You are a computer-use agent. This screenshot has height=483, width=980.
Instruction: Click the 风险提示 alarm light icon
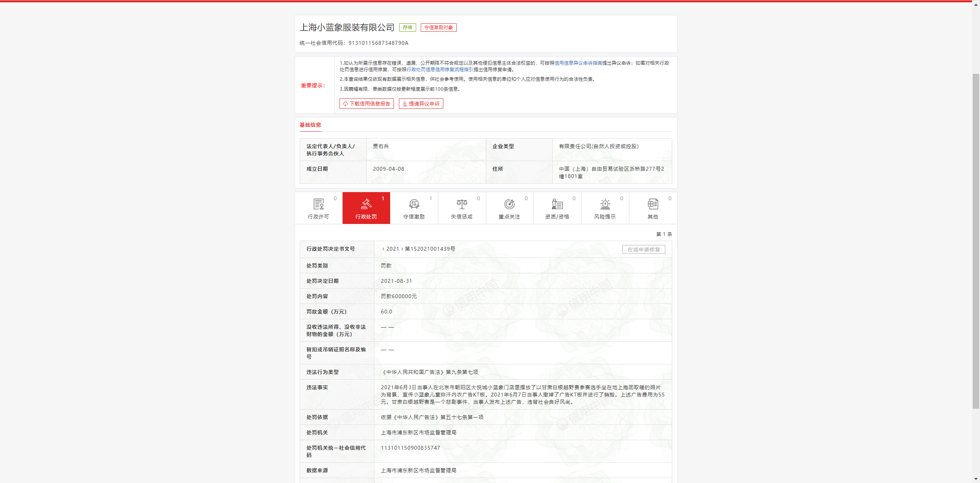click(x=605, y=204)
